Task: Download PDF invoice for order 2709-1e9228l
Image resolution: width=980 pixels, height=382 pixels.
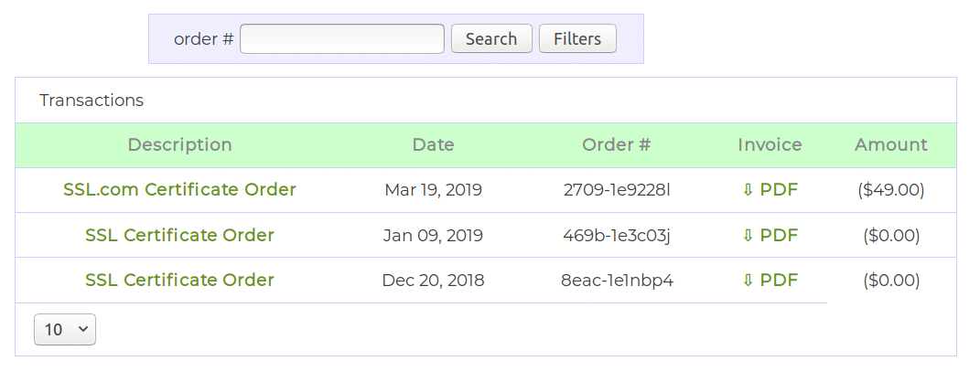Action: (770, 190)
